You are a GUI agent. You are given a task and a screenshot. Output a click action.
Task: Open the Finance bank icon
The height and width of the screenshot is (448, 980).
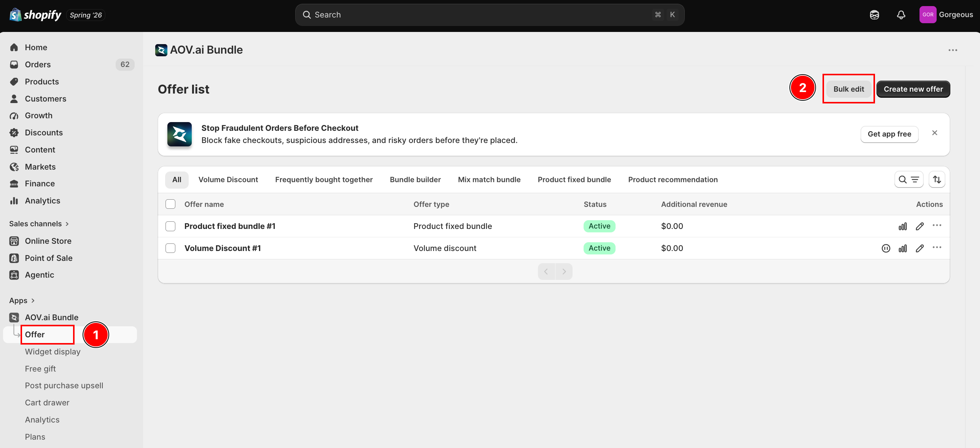click(x=14, y=184)
